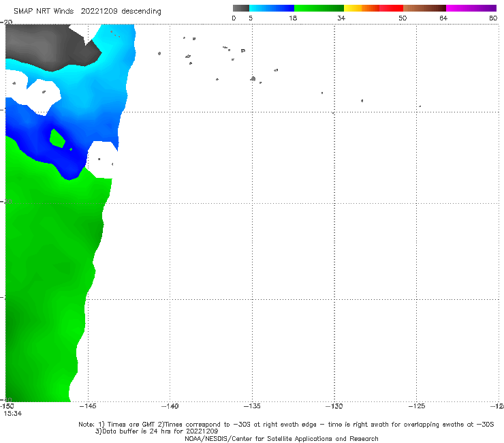Click the magenta-purple 64-80 color bar segment

coord(471,8)
